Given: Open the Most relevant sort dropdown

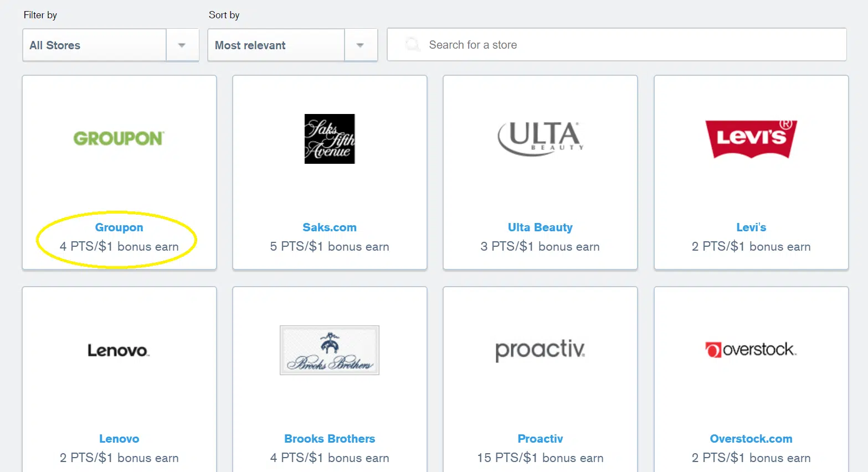Looking at the screenshot, I should pyautogui.click(x=292, y=45).
